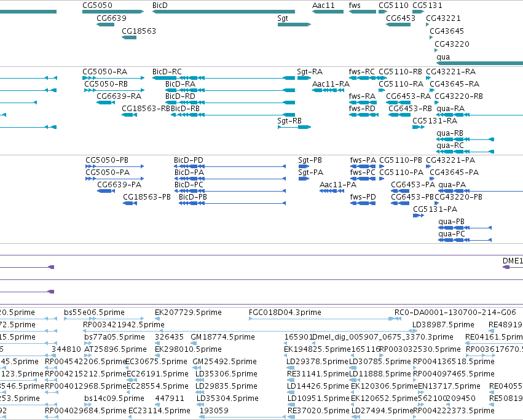Select the qua-PB protein label
Viewport: 523px width, 420px height.
tap(451, 222)
